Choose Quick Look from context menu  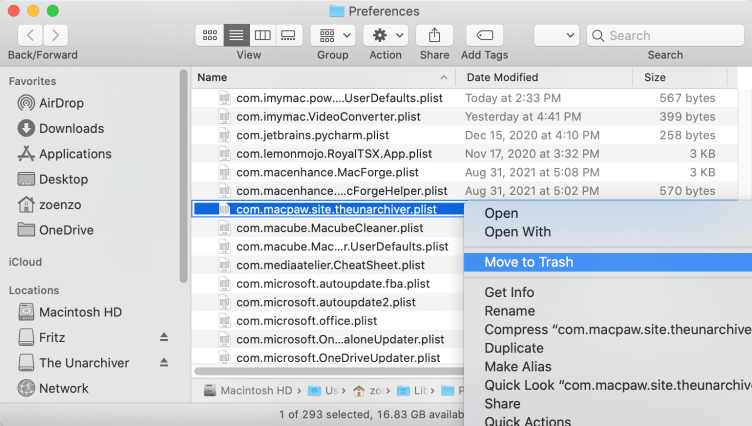tap(608, 385)
